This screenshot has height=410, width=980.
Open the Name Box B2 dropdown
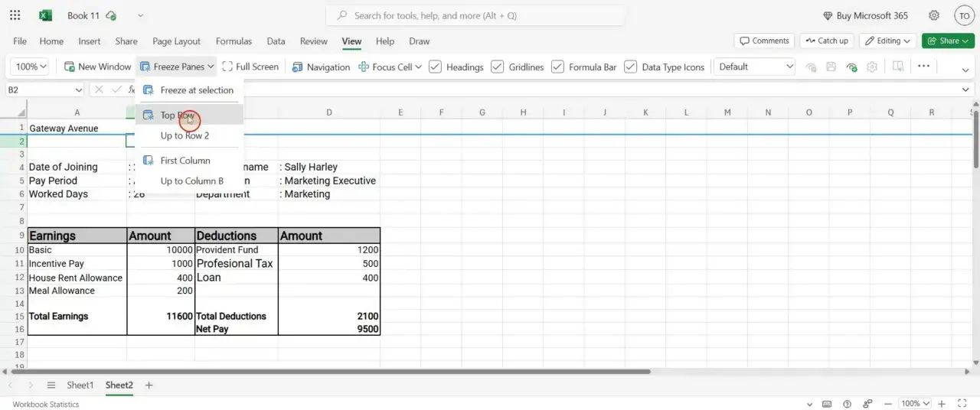79,90
